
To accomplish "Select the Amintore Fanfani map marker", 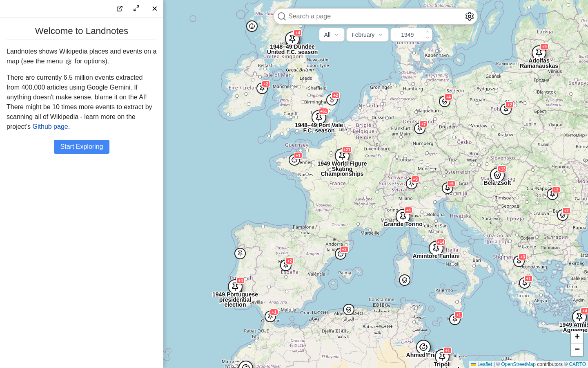I will (x=436, y=248).
